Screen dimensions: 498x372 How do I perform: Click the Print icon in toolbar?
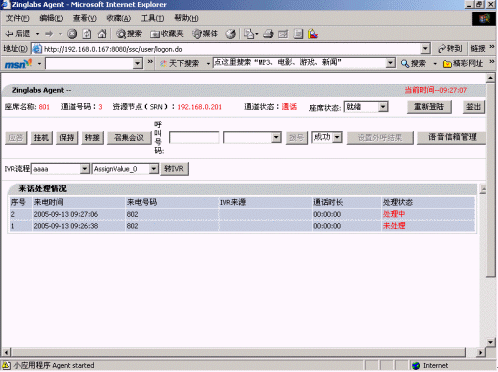(268, 34)
